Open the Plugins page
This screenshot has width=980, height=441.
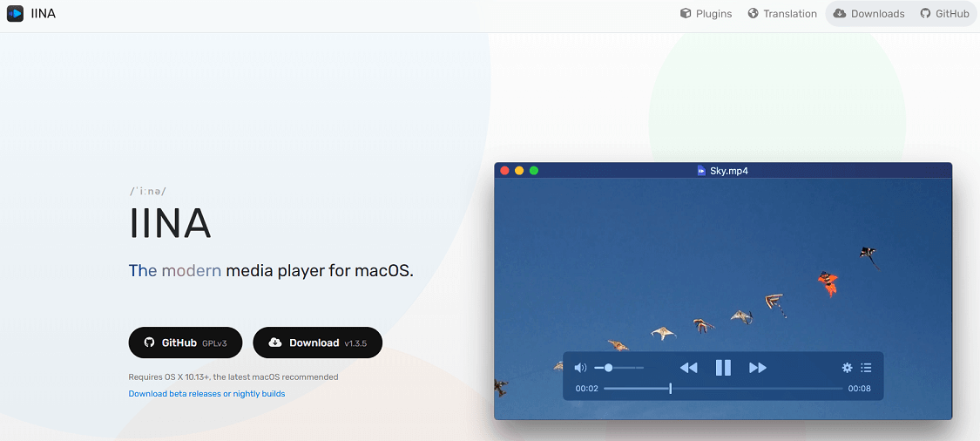coord(706,14)
